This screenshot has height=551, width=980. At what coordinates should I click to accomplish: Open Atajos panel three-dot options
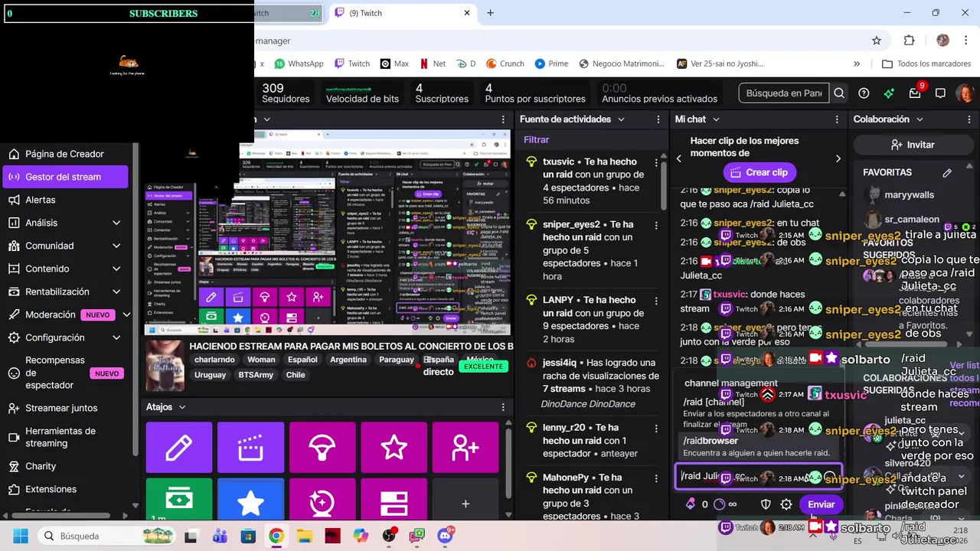coord(503,407)
